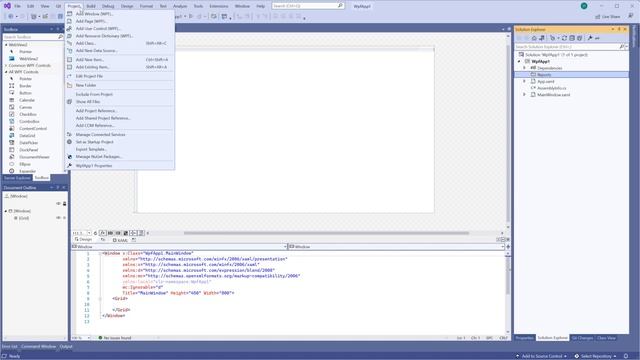Toggle the lock icon in Document Outline header row

[x=64, y=204]
